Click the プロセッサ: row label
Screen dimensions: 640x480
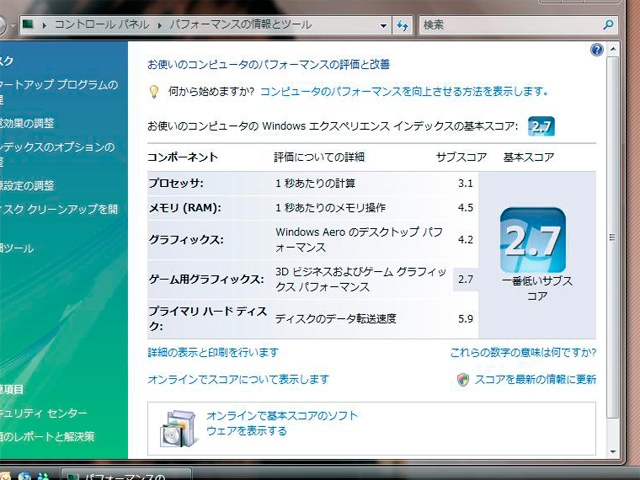[176, 183]
